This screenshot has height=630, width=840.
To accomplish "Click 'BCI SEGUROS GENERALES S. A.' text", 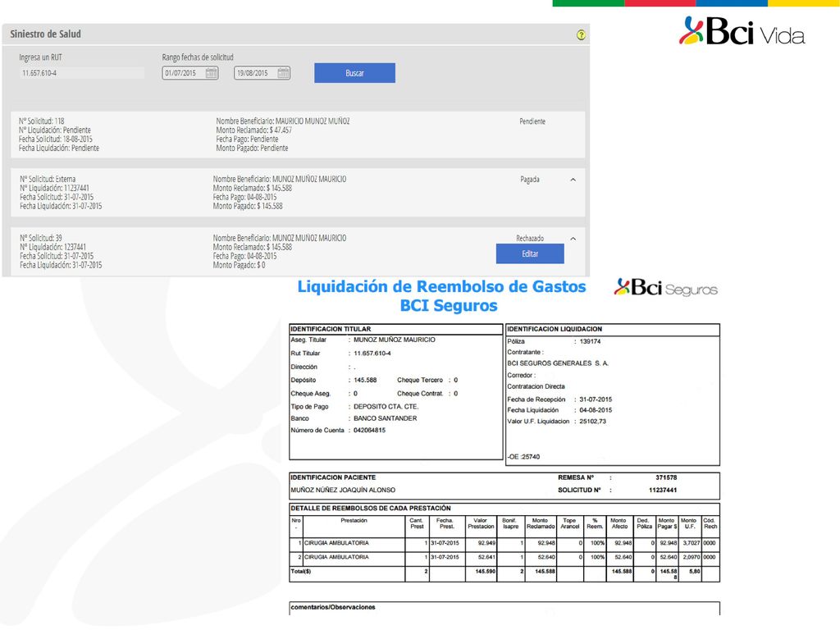I will (558, 363).
